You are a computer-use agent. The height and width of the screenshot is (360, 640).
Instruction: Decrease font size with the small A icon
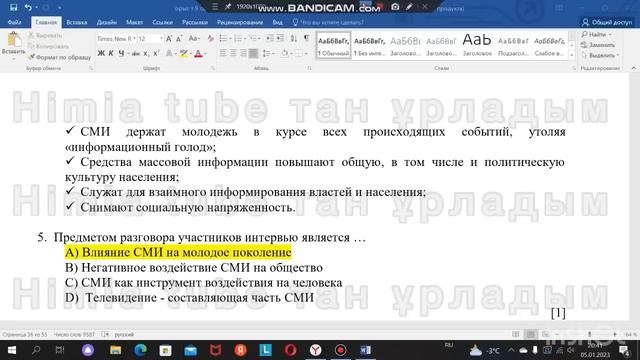(x=179, y=39)
